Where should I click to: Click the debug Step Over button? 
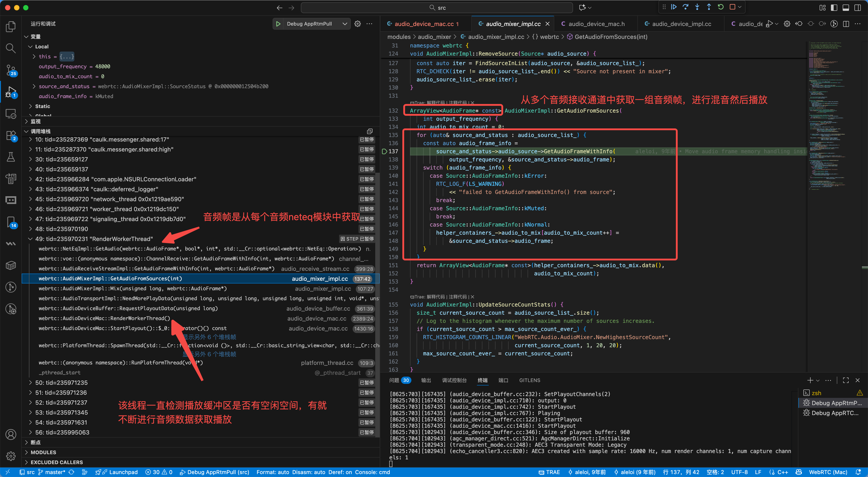point(685,7)
